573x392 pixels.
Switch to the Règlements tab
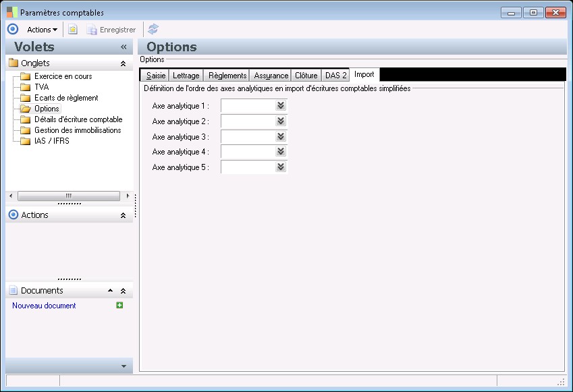[x=227, y=76]
